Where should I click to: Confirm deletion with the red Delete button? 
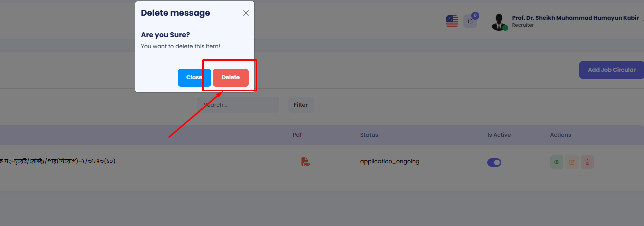(x=231, y=78)
